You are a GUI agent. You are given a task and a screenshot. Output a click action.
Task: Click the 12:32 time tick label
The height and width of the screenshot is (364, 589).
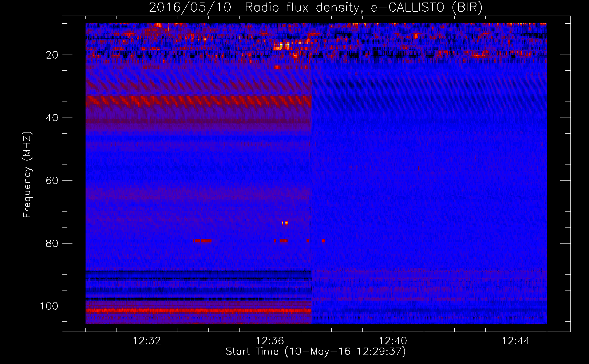pyautogui.click(x=147, y=341)
